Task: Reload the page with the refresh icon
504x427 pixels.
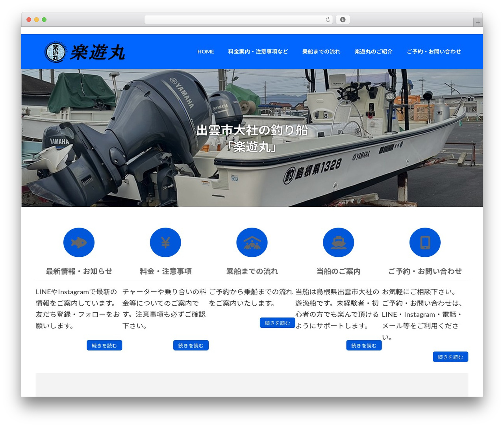Action: pos(328,20)
